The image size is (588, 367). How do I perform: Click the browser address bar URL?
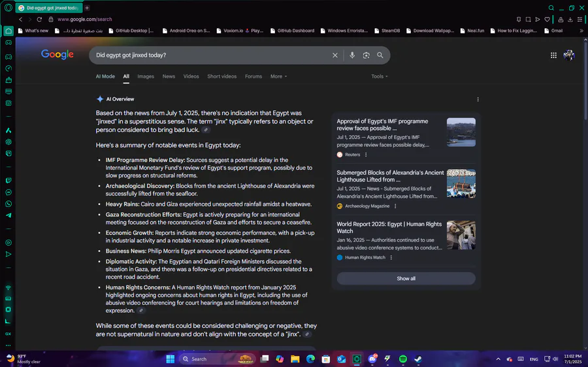85,19
